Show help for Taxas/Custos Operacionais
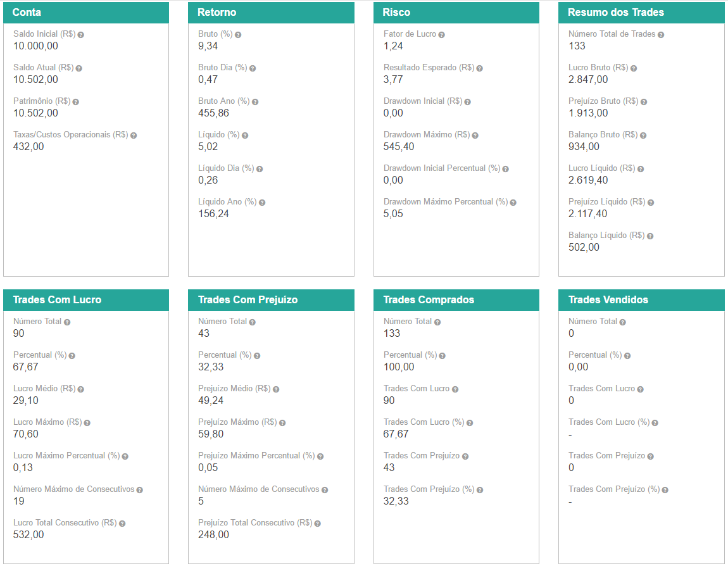This screenshot has width=728, height=566. 134,135
